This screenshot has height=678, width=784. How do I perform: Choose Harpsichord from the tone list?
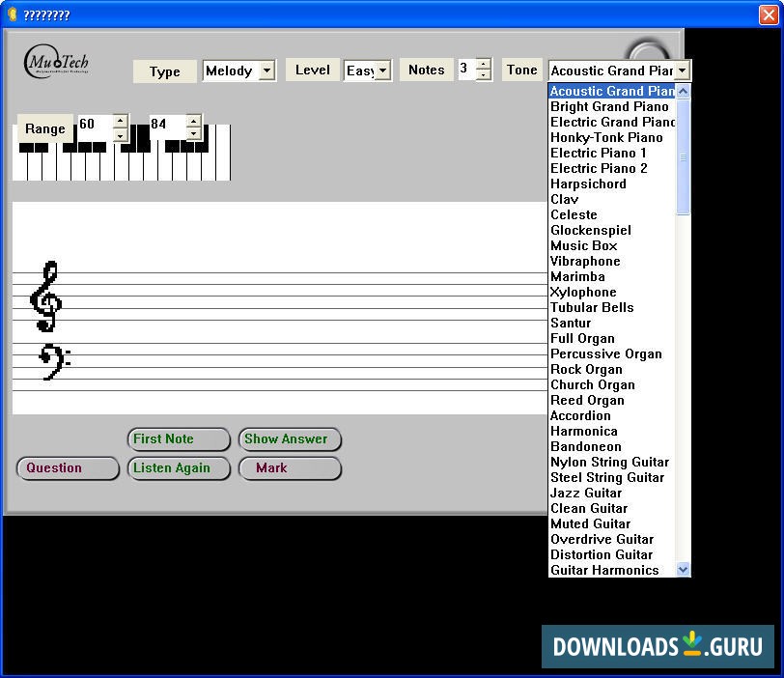tap(612, 184)
